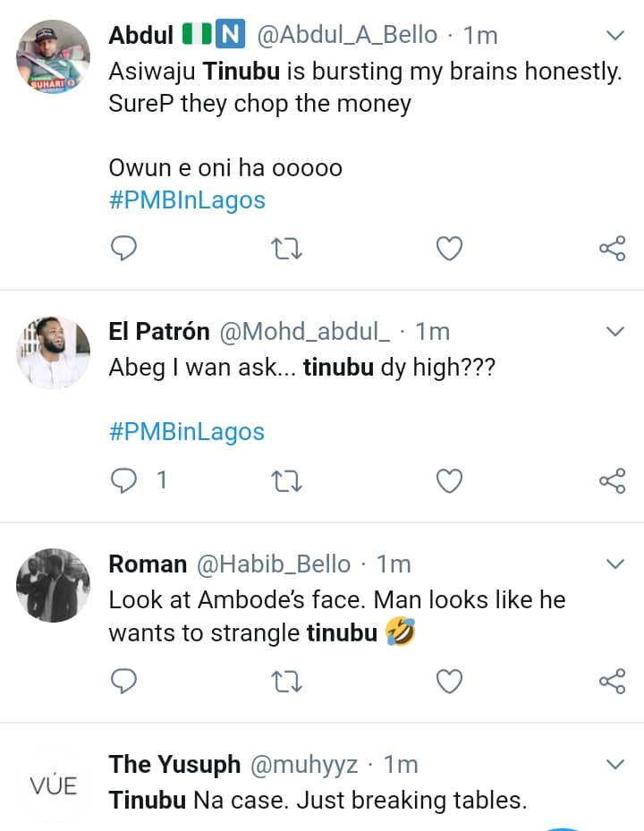The image size is (644, 831).
Task: Open The Yusuph's VÚE avatar
Action: point(54,786)
